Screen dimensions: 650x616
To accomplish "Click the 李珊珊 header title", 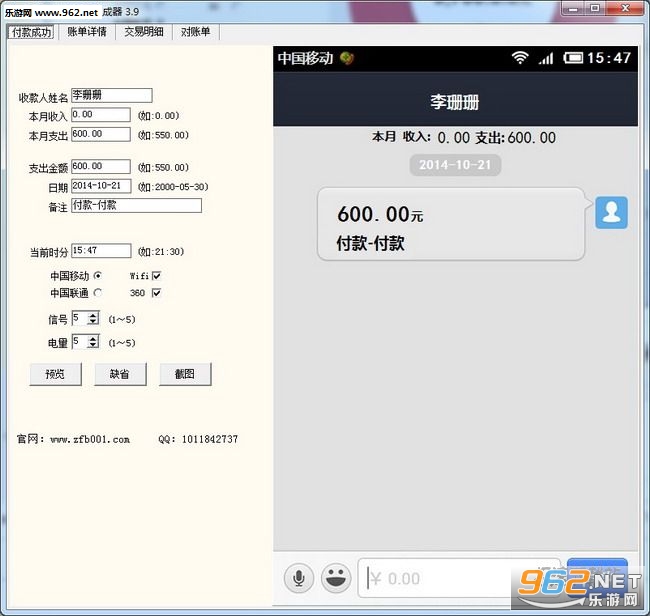I will (x=455, y=102).
